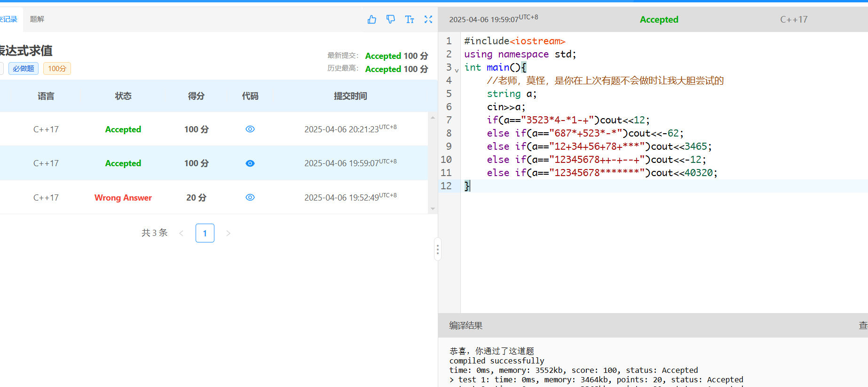Click the thumbs-up like icon
This screenshot has width=868, height=387.
point(372,19)
